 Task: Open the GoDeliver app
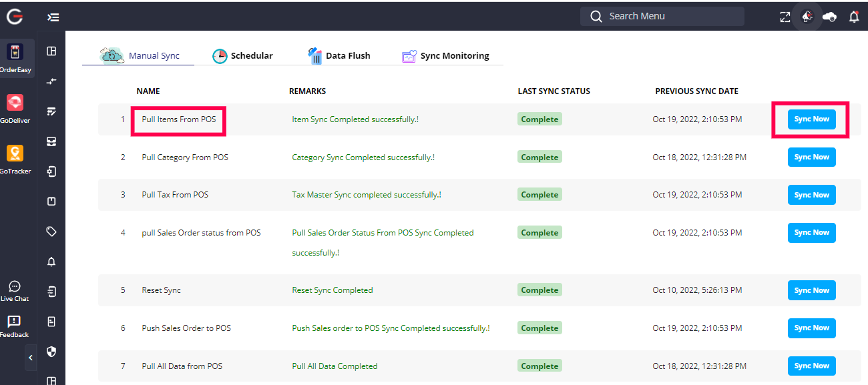tap(15, 103)
